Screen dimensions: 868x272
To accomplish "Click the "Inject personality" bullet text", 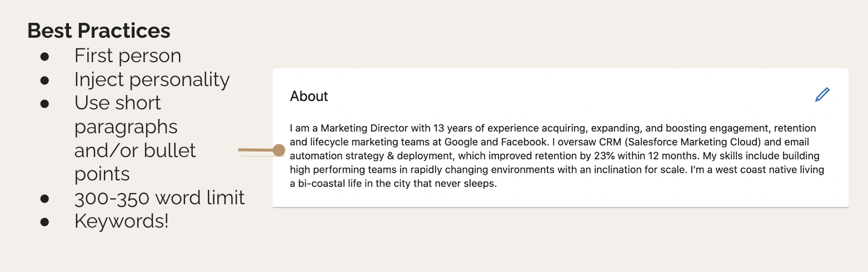I will 152,80.
